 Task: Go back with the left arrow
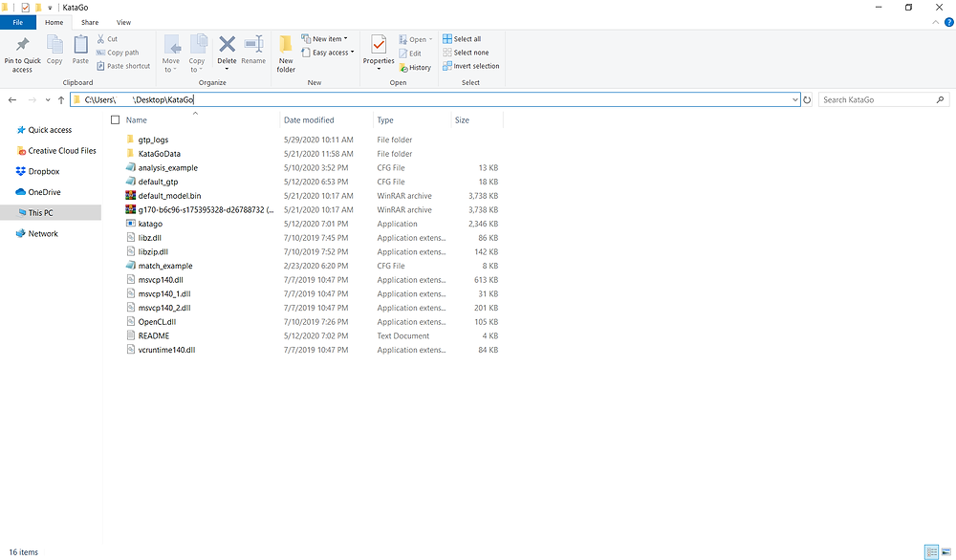click(x=12, y=100)
